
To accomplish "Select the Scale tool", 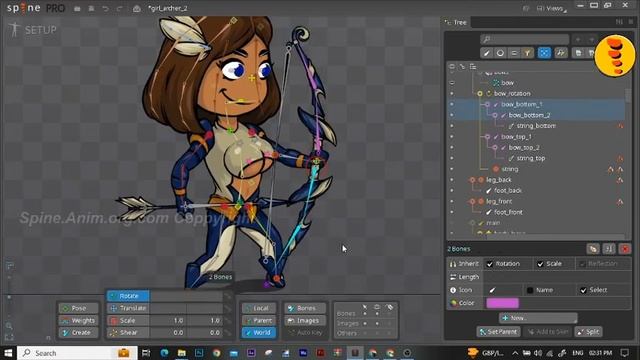I will 128,320.
